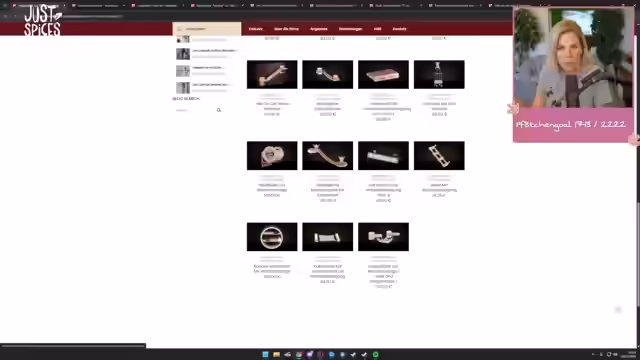Expand the beige category dropdown with hamburger icon
This screenshot has height=360, width=640.
click(x=207, y=29)
